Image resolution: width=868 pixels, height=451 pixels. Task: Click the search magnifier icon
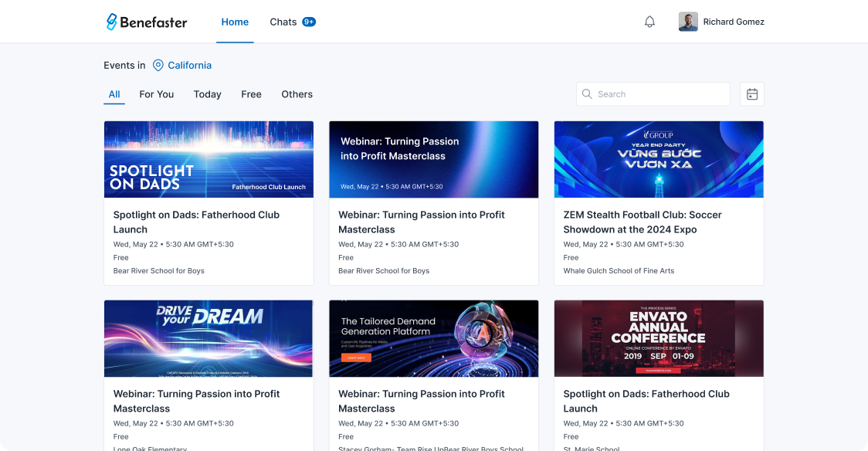tap(588, 94)
